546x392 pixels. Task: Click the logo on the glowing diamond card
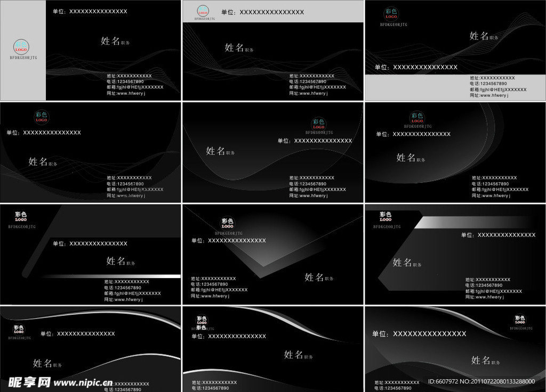[227, 223]
